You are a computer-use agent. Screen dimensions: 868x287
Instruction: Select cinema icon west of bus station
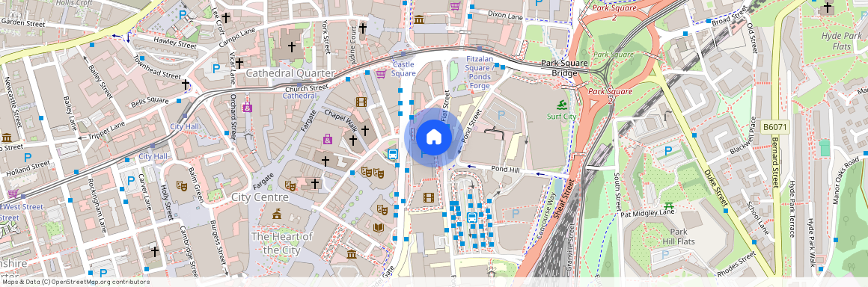[429, 197]
